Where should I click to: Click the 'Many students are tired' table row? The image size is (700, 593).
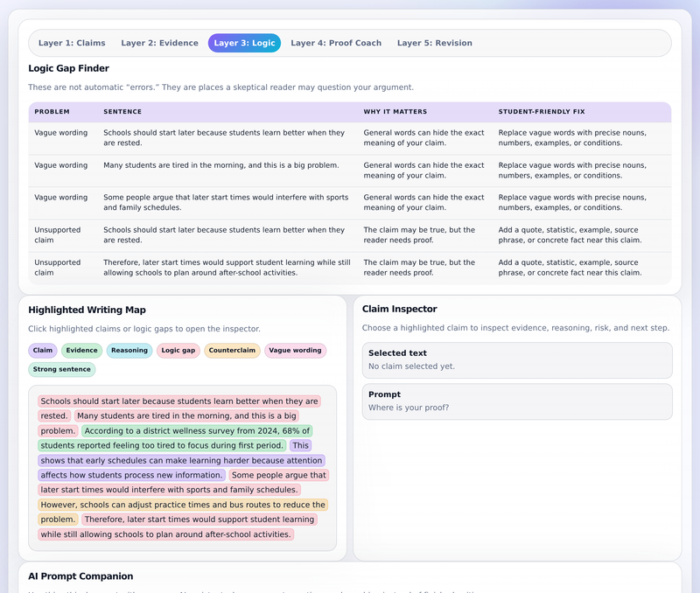click(x=349, y=171)
